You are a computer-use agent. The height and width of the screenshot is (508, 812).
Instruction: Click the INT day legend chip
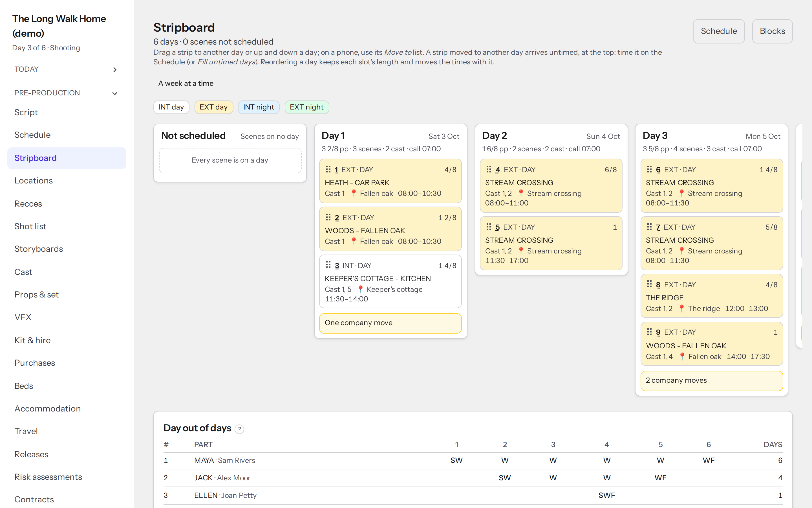(x=171, y=107)
